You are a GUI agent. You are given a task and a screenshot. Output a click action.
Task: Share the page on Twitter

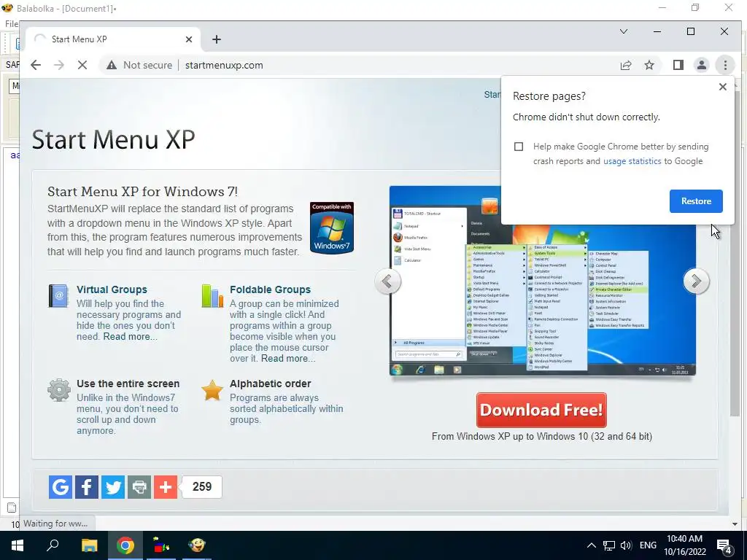113,486
